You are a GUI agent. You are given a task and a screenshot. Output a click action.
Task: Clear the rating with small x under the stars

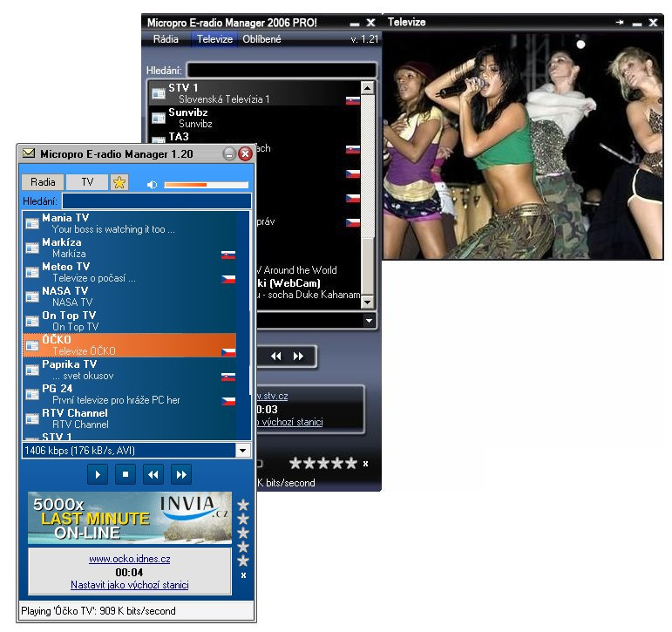point(243,575)
